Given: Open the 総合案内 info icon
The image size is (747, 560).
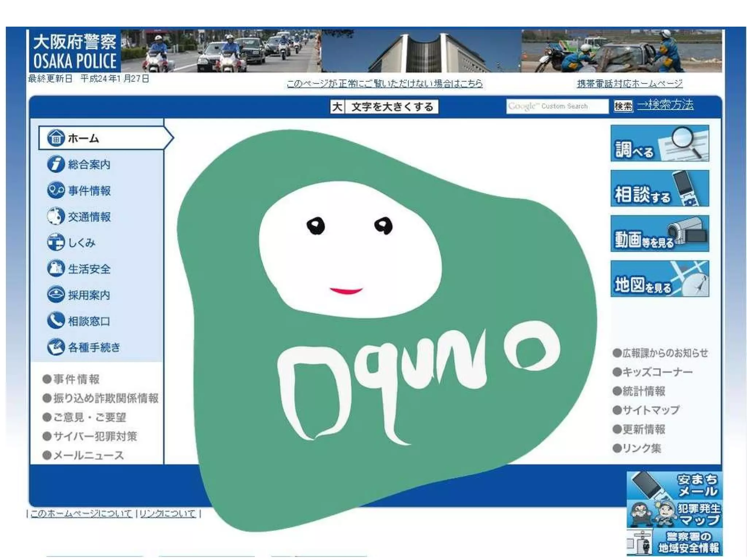Looking at the screenshot, I should [56, 164].
